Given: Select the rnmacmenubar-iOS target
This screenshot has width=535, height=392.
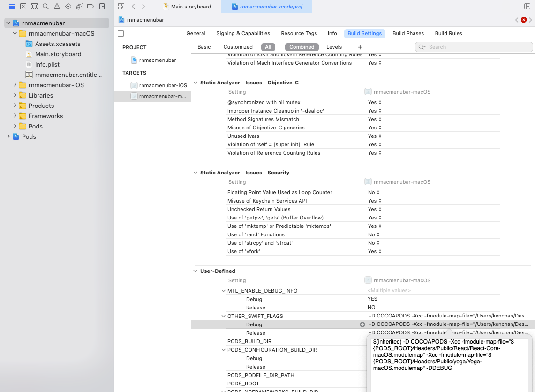Looking at the screenshot, I should [159, 85].
